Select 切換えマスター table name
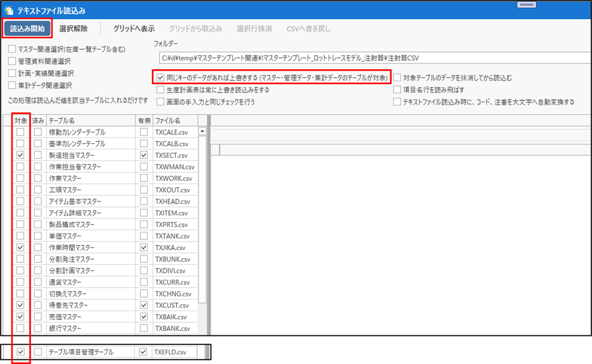592x364 pixels. (x=68, y=294)
